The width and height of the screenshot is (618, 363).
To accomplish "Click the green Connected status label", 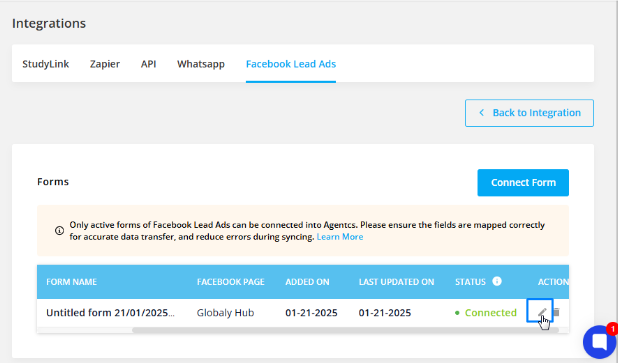I will click(x=490, y=313).
